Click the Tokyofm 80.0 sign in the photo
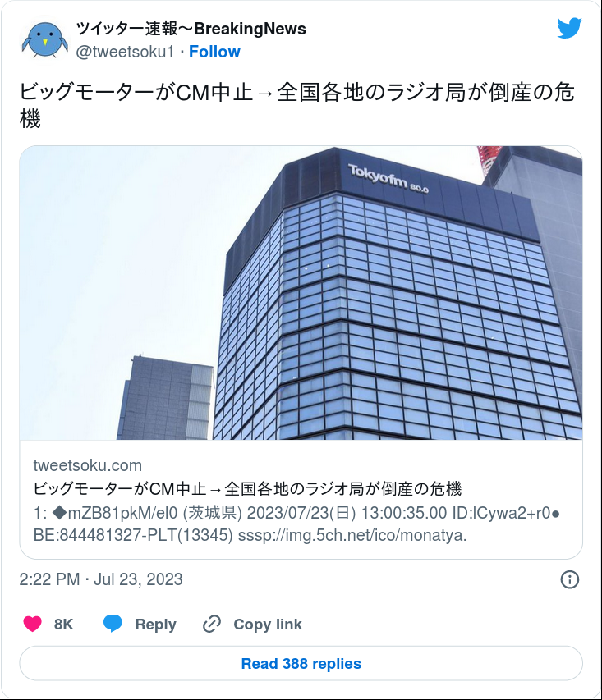Screen dimensions: 602x700 pos(388,179)
